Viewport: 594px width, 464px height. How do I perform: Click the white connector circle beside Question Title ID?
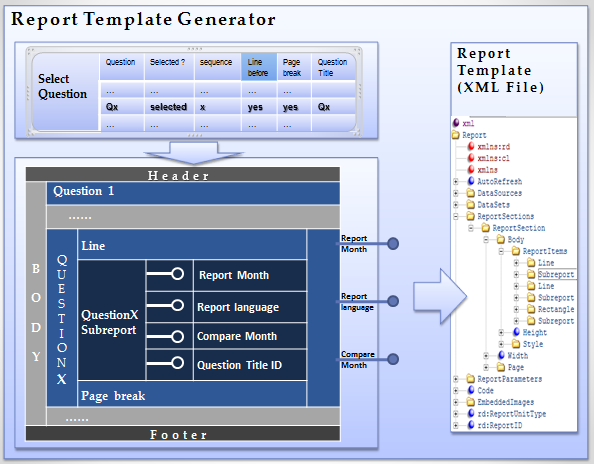(177, 362)
